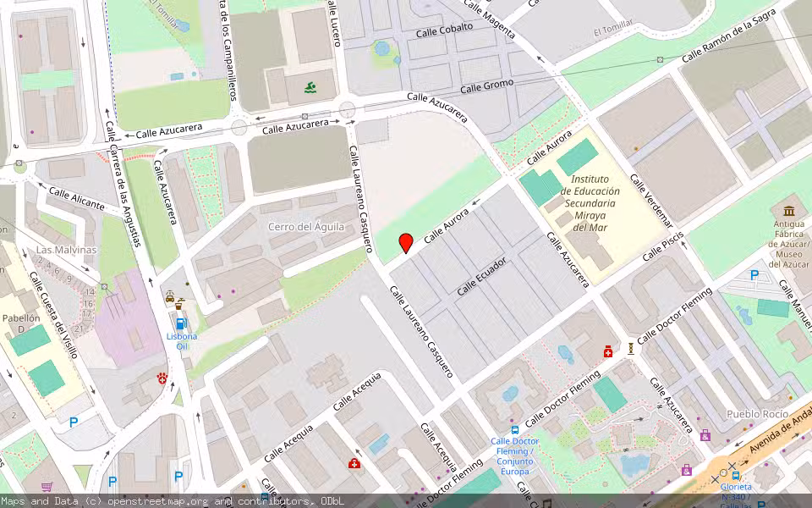Click the Las Malvinas neighborhood label
The image size is (812, 508).
click(x=66, y=248)
